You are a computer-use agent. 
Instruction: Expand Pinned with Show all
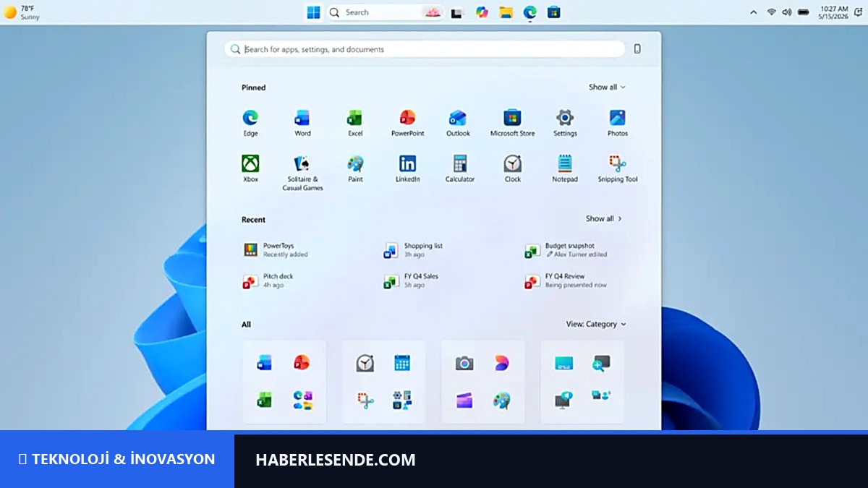tap(607, 87)
